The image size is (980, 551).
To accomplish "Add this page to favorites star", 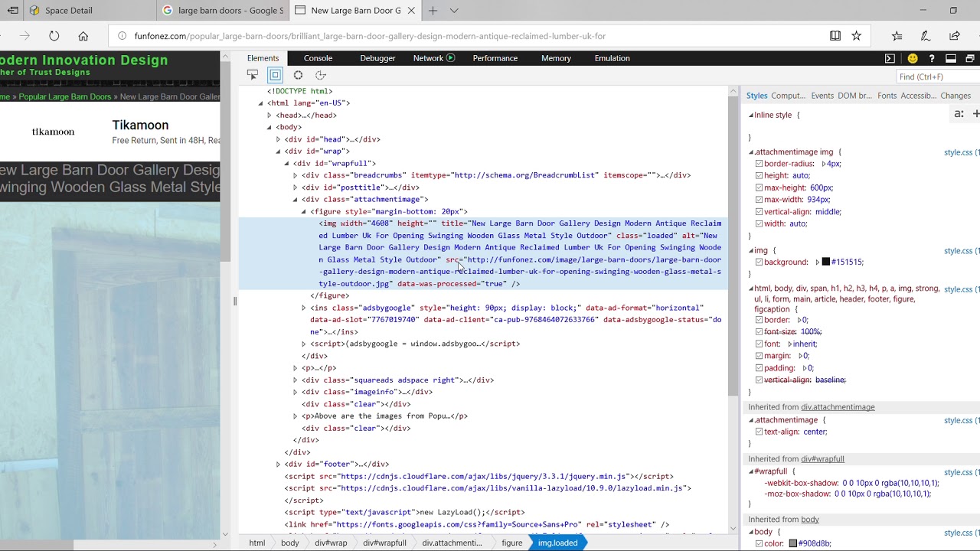I will pyautogui.click(x=857, y=36).
